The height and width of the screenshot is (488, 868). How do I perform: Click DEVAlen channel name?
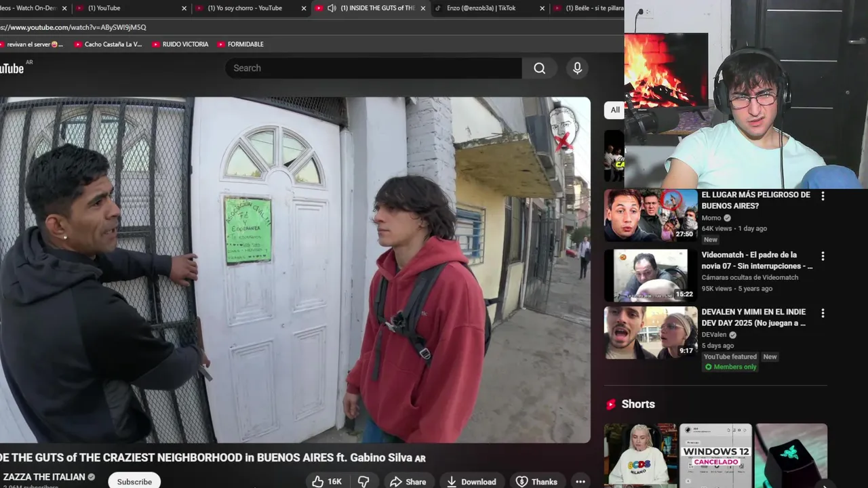coord(714,335)
